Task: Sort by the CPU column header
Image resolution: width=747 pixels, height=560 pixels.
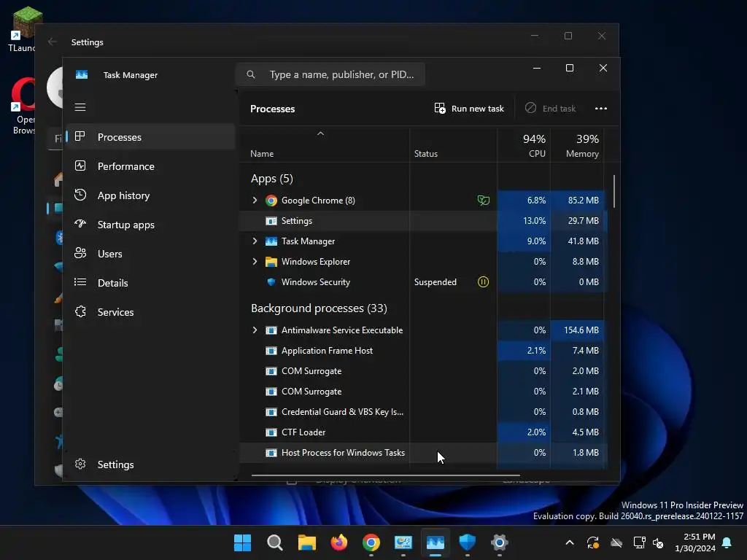Action: click(x=524, y=145)
